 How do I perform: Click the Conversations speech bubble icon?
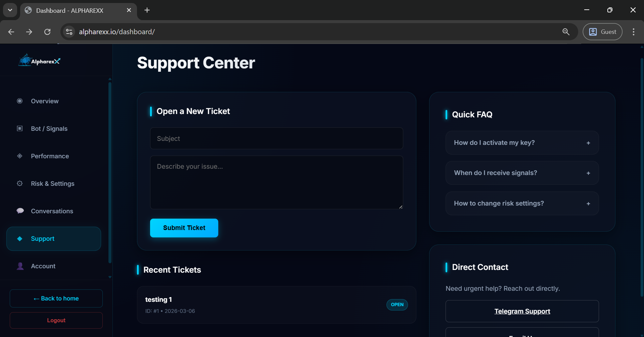(20, 211)
